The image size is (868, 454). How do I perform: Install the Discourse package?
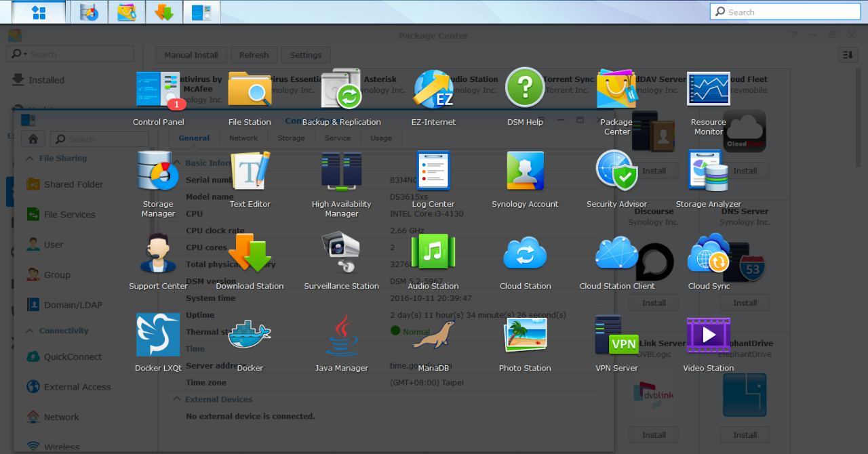654,303
